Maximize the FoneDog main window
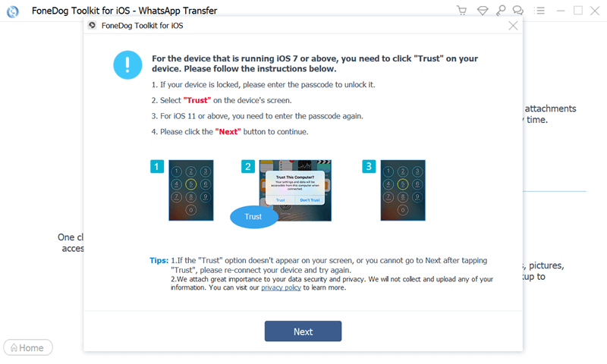The height and width of the screenshot is (364, 607). point(577,11)
